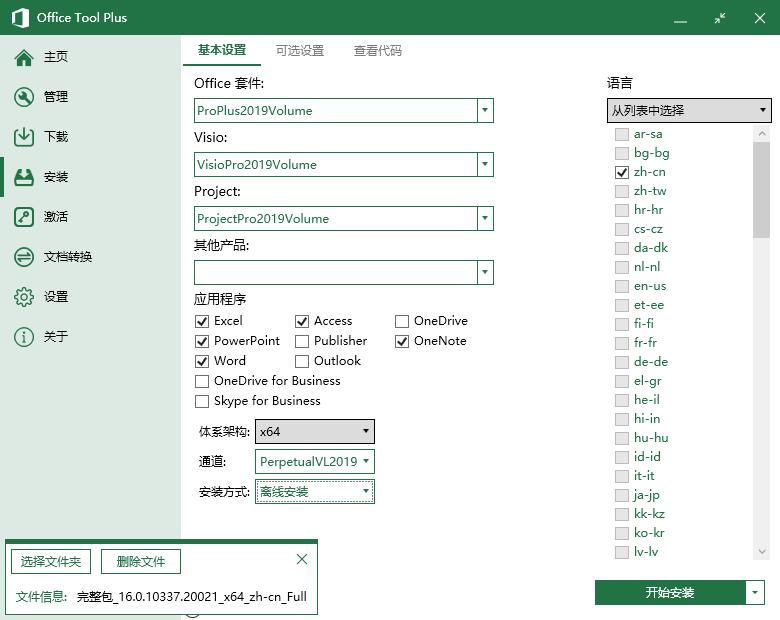The image size is (780, 620).
Task: Expand the Office 套件 ProPlus2019Volume dropdown
Action: tap(485, 110)
